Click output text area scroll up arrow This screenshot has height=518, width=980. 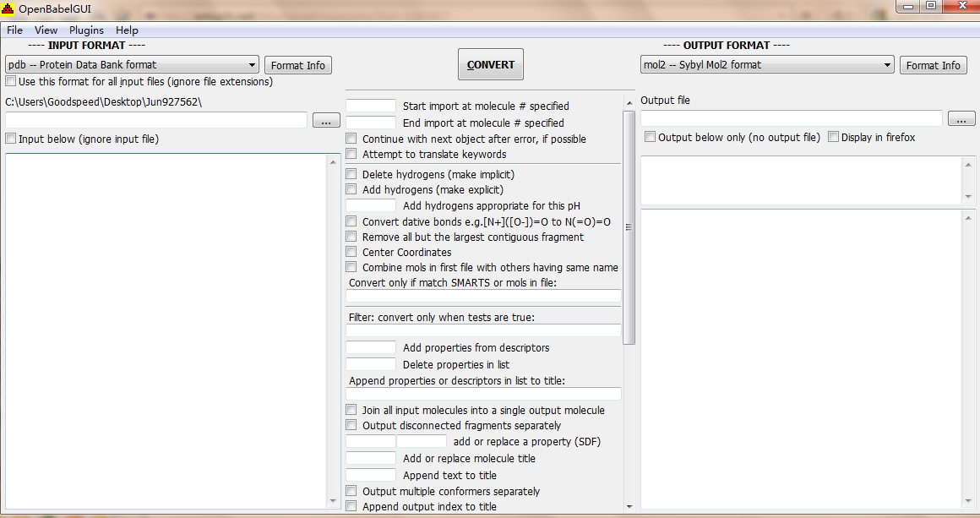[x=968, y=218]
